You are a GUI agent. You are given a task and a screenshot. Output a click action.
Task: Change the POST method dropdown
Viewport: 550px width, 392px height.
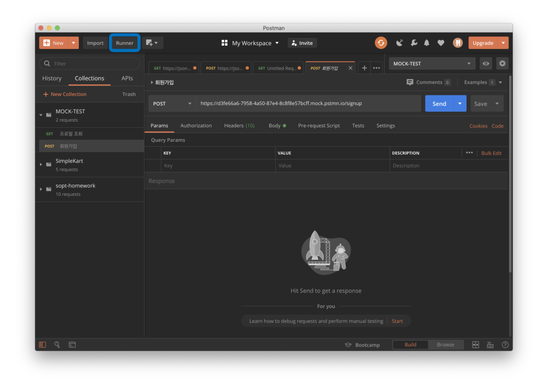click(172, 104)
